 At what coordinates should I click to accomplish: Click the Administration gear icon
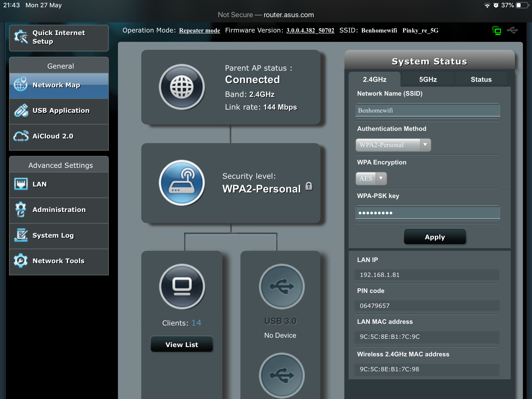21,209
